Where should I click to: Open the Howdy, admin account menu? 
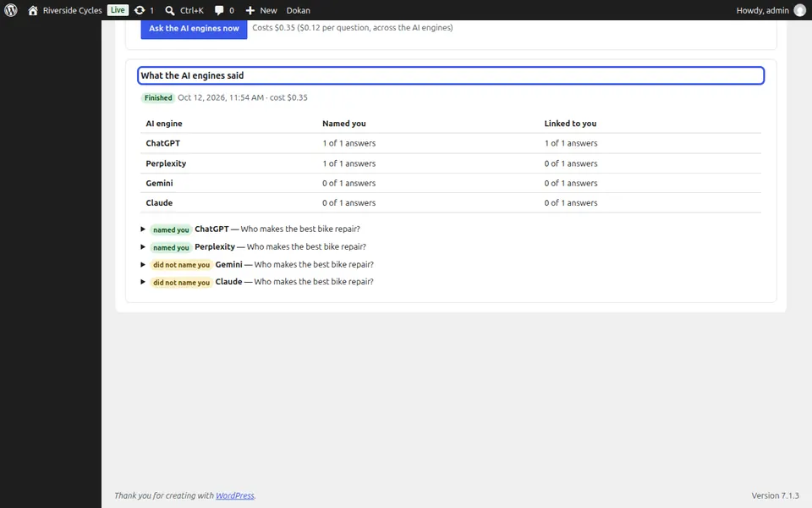(x=762, y=10)
